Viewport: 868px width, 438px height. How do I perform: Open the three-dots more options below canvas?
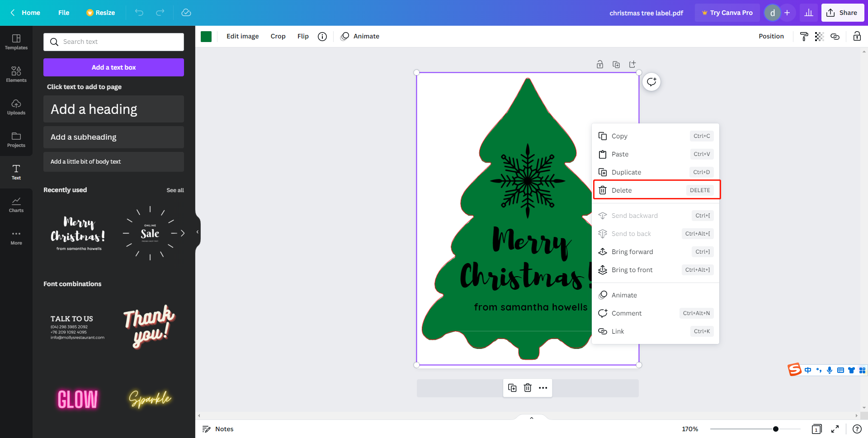tap(543, 388)
